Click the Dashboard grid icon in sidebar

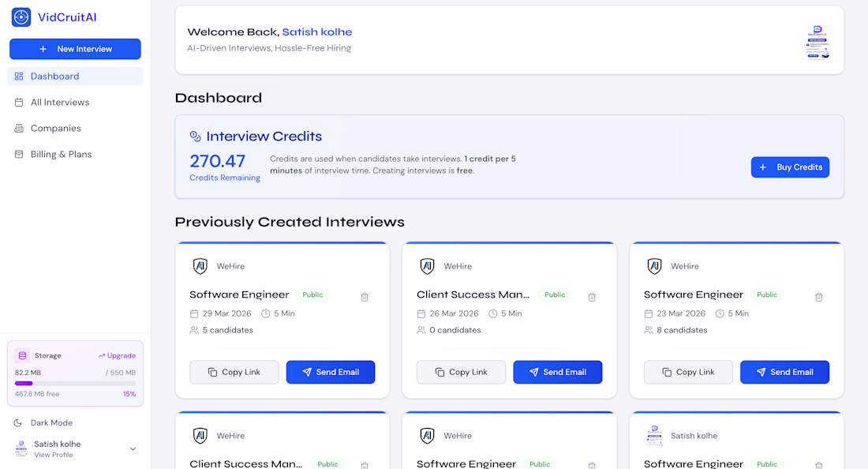[19, 77]
